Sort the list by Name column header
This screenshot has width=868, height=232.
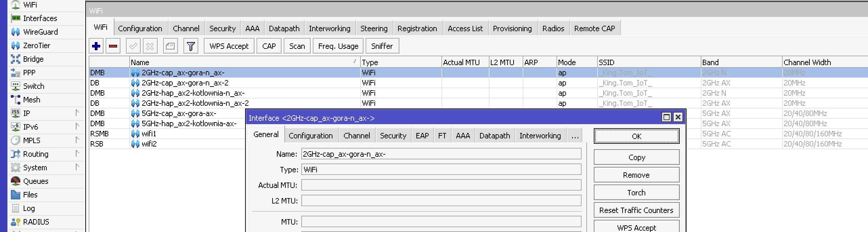(x=244, y=62)
